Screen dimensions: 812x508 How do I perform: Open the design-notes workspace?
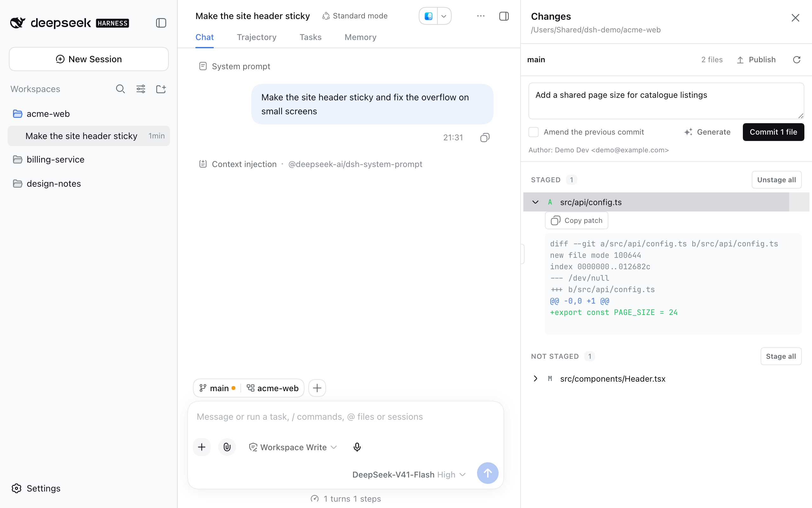tap(88, 184)
